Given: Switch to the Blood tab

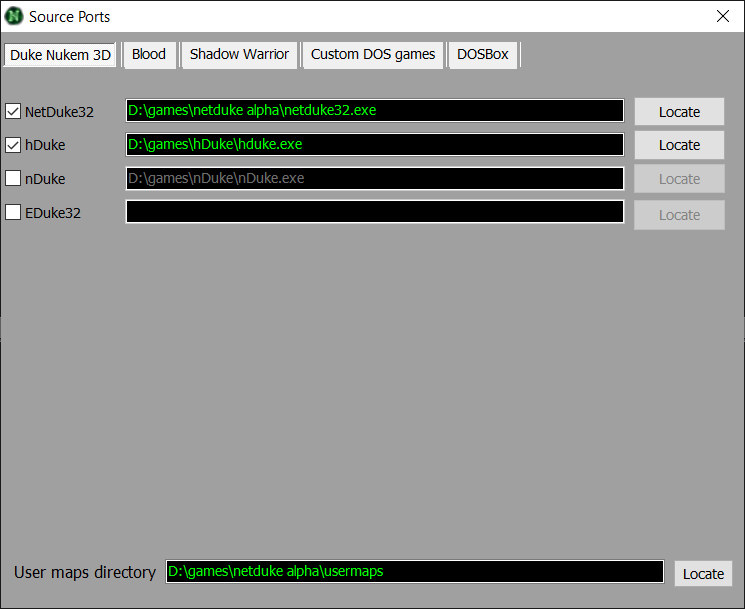Looking at the screenshot, I should pyautogui.click(x=149, y=55).
